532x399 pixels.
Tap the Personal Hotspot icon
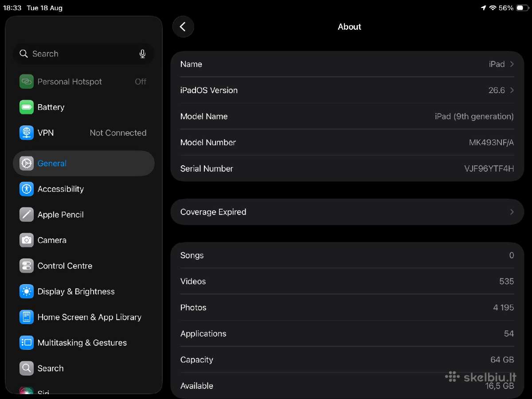[27, 82]
